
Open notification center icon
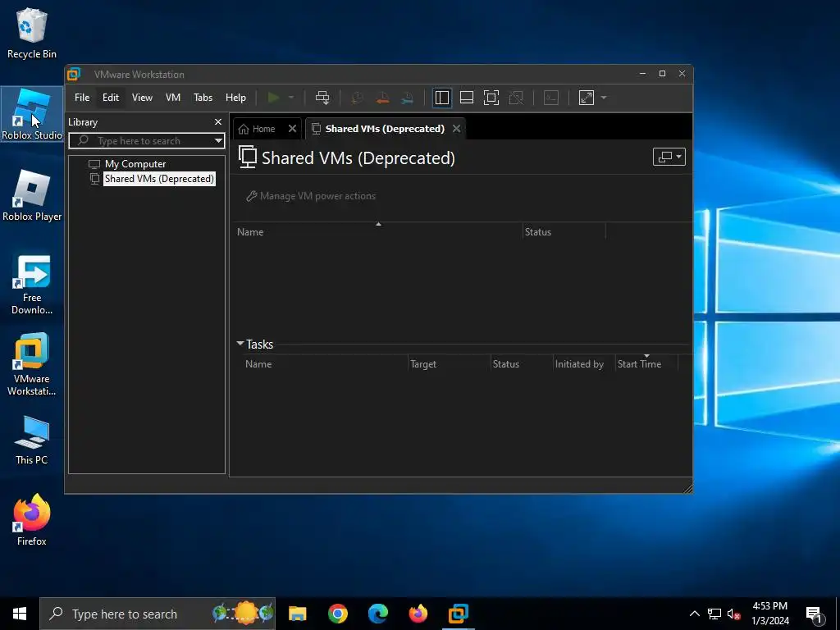tap(814, 614)
